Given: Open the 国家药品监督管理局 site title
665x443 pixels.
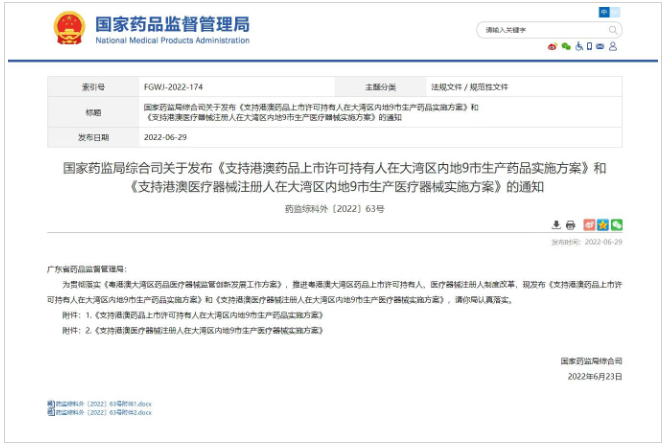Looking at the screenshot, I should click(x=172, y=24).
